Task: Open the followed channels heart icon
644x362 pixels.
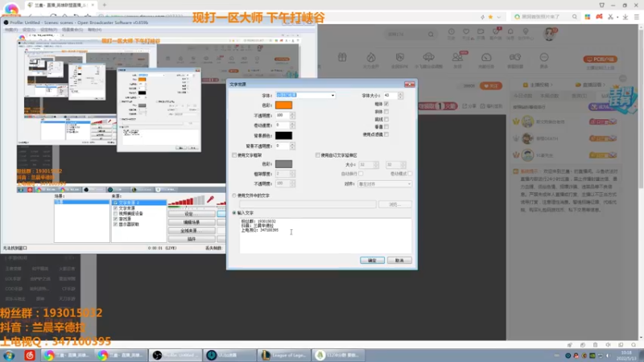Action: (x=466, y=31)
